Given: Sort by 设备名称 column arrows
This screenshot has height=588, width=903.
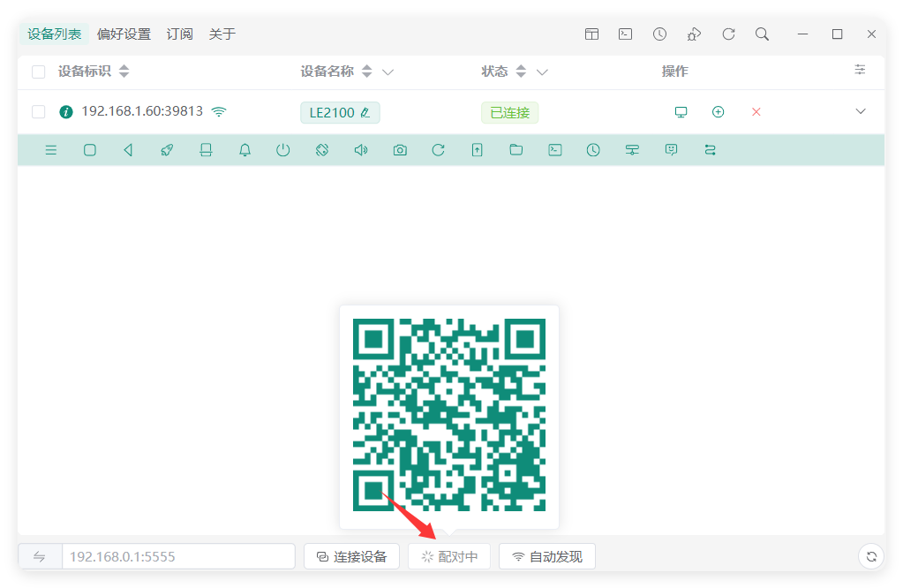Looking at the screenshot, I should 367,72.
